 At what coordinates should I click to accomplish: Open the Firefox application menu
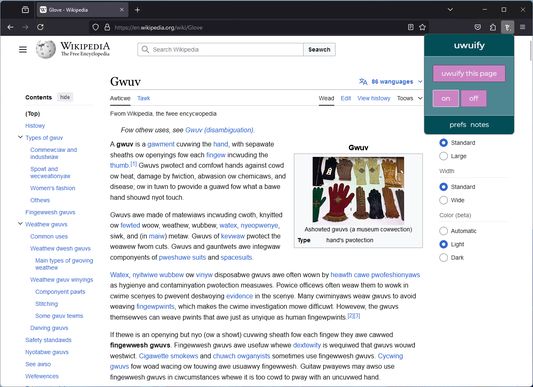coord(522,27)
